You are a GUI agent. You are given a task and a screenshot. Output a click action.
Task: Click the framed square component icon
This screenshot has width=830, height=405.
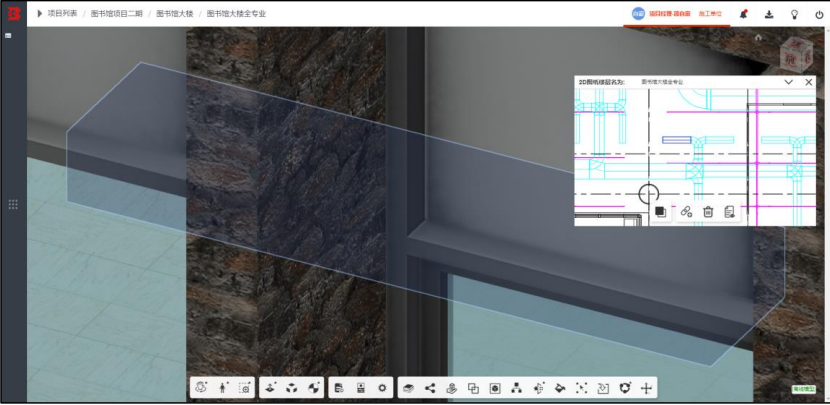tap(495, 388)
